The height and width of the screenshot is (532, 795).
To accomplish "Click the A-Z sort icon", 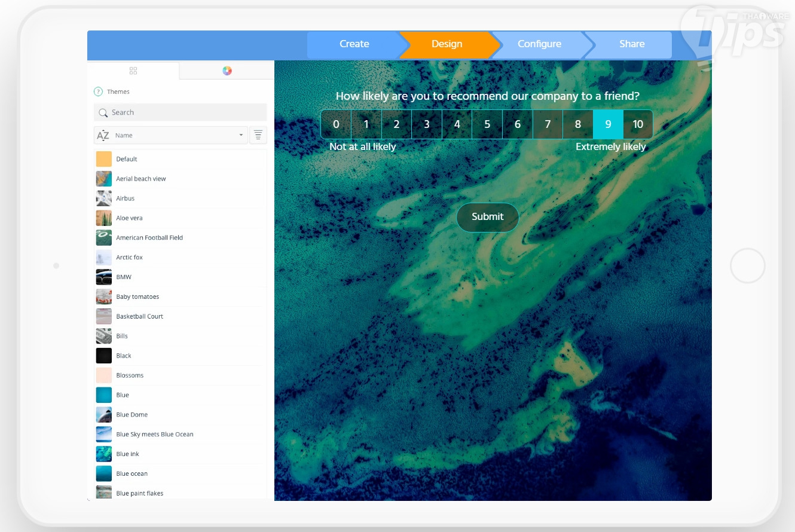I will (103, 135).
